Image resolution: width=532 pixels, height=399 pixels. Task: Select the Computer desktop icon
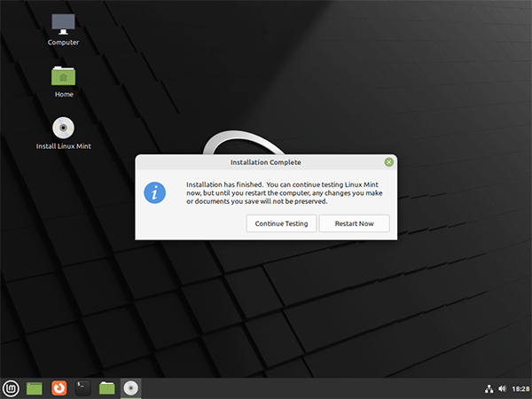pyautogui.click(x=63, y=24)
